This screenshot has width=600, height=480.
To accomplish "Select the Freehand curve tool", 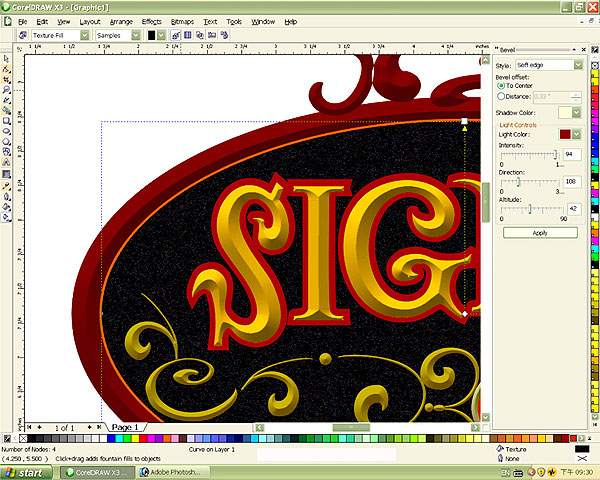I will [x=6, y=100].
